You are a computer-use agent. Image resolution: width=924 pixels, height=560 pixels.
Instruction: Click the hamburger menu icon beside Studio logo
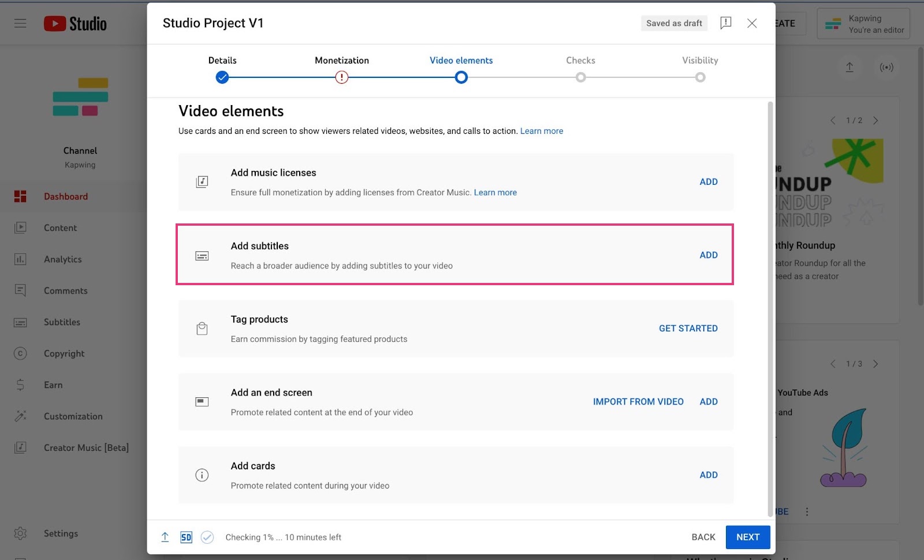click(20, 23)
